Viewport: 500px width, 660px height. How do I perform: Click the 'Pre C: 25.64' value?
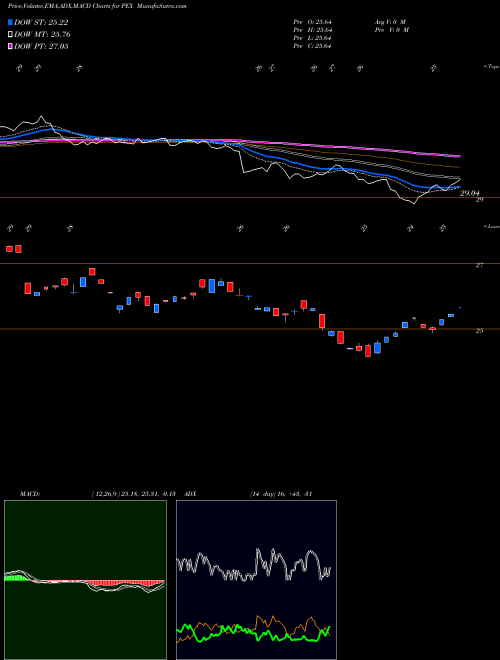[x=313, y=46]
